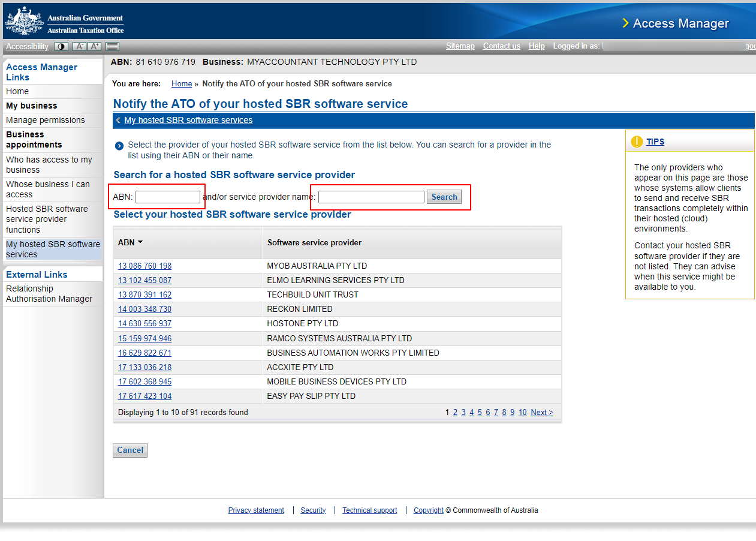The height and width of the screenshot is (541, 756).
Task: Click in the ABN search field
Action: pyautogui.click(x=168, y=197)
